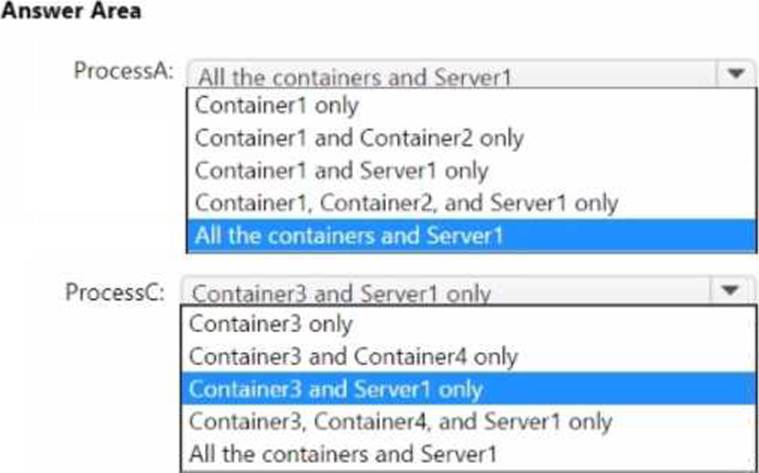Click the "ProcessA:" label
This screenshot has width=759, height=473.
(x=123, y=72)
